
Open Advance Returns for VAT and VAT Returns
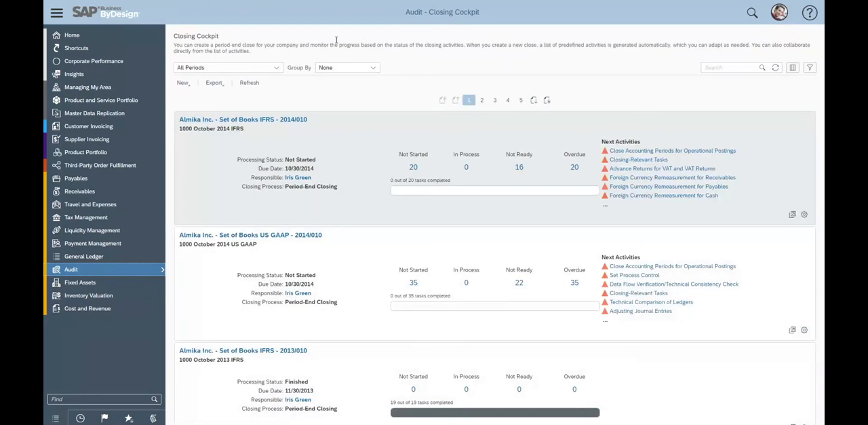[662, 168]
